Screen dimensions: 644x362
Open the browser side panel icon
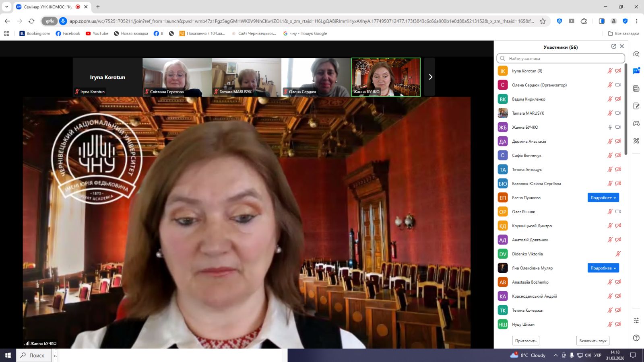point(602,21)
